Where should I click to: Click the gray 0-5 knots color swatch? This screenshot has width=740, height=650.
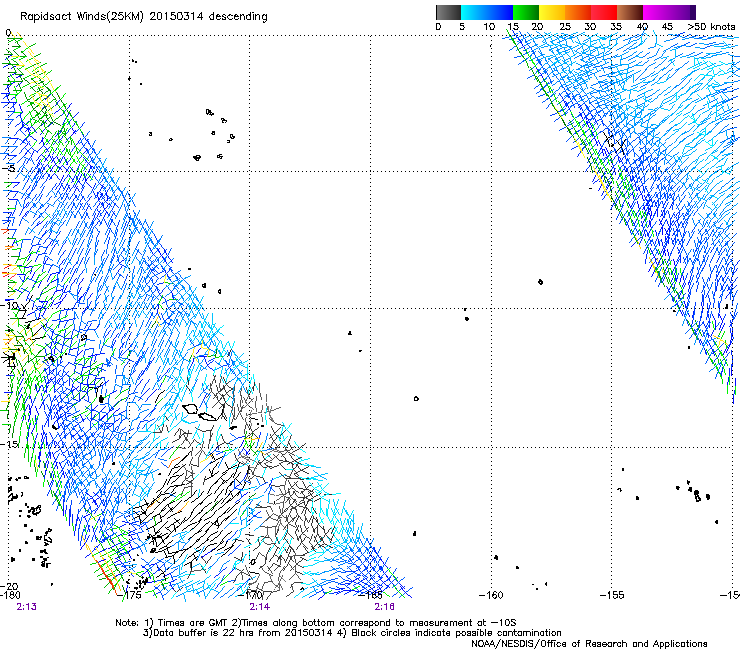[448, 12]
